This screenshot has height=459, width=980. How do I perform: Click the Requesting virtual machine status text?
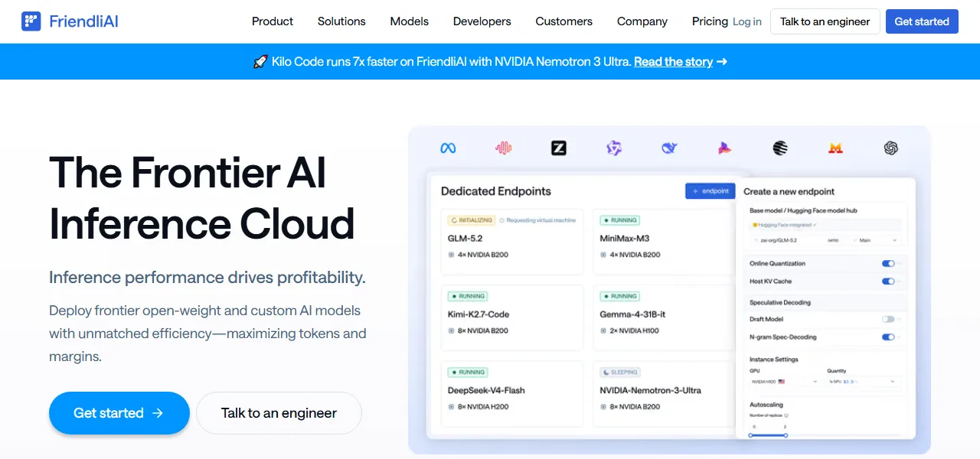(537, 220)
